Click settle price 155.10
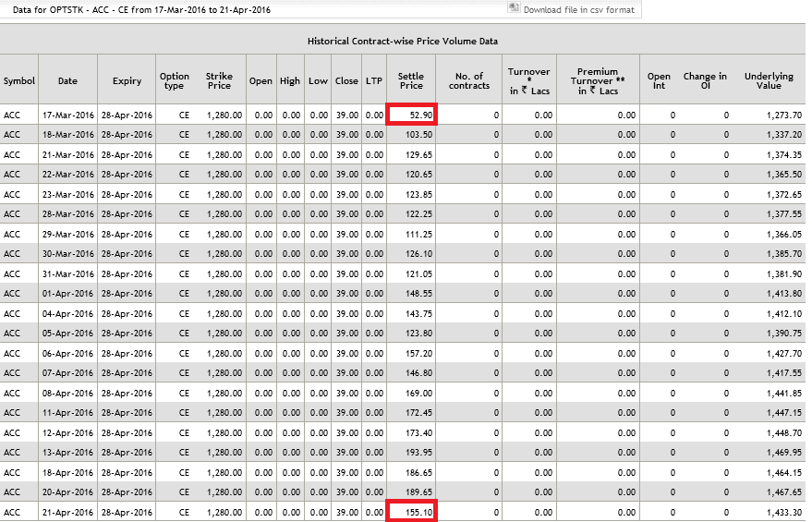The width and height of the screenshot is (812, 522). [419, 513]
